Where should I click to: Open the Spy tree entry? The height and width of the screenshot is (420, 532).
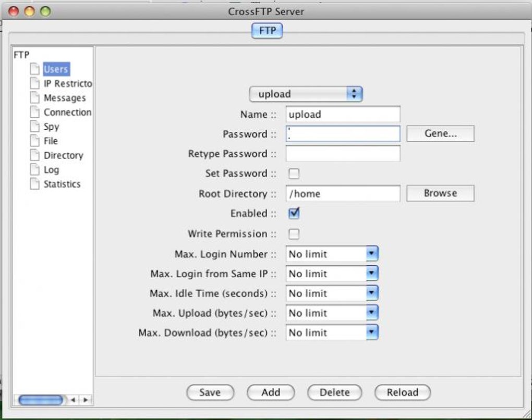52,127
